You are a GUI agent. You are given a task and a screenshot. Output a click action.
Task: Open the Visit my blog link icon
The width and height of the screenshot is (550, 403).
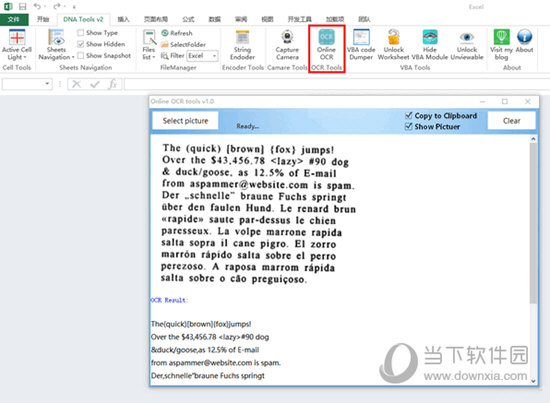click(x=501, y=36)
